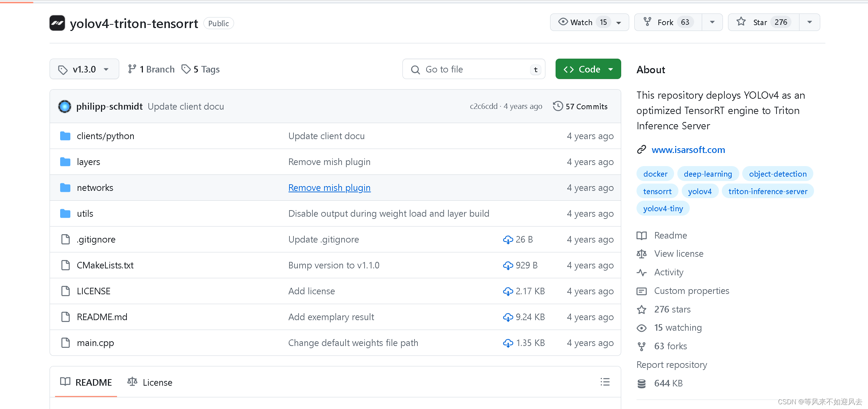868x409 pixels.
Task: Open the Remove mish plugin commit for networks
Action: coord(329,188)
